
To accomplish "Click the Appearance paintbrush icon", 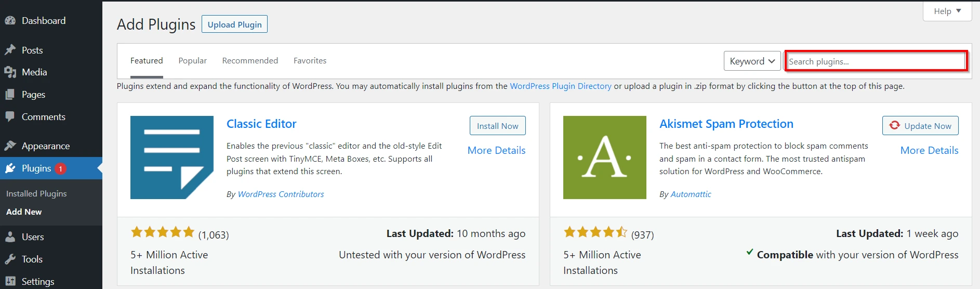I will click(x=10, y=146).
